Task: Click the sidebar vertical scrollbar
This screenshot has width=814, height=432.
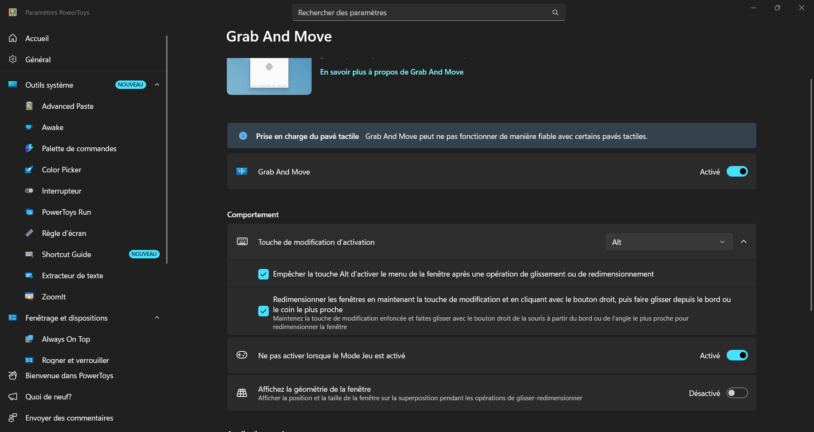Action: point(167,150)
